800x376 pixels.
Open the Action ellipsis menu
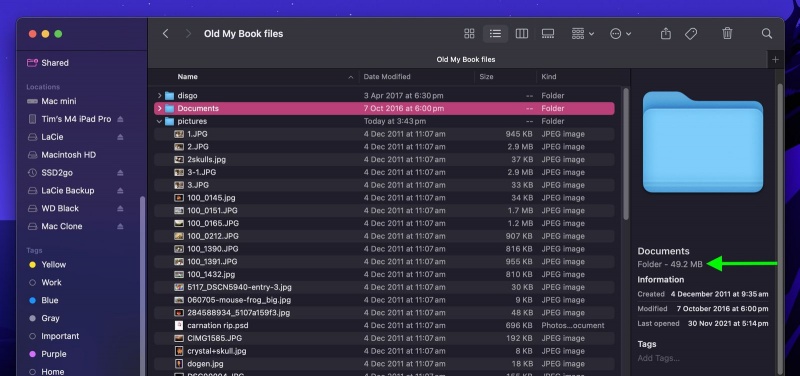tap(620, 34)
